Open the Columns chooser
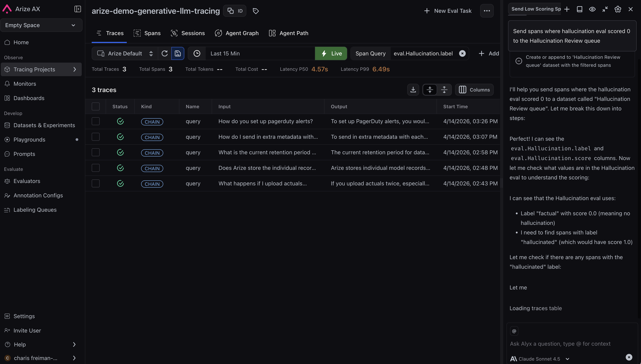The width and height of the screenshot is (641, 364). tap(474, 90)
